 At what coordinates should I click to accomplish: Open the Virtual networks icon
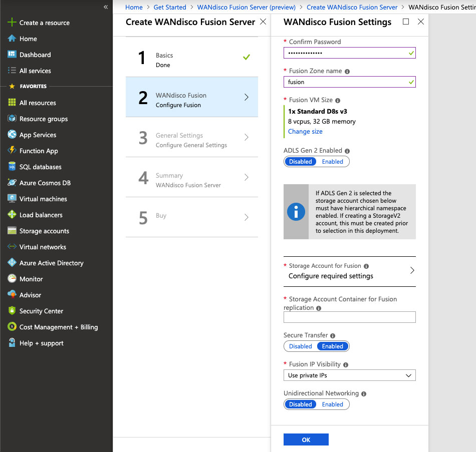coord(12,246)
